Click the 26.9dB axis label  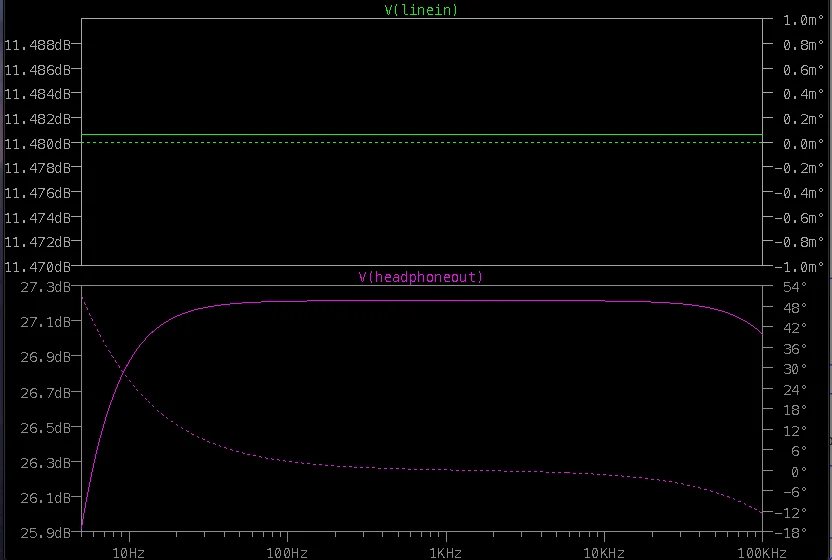[x=46, y=357]
